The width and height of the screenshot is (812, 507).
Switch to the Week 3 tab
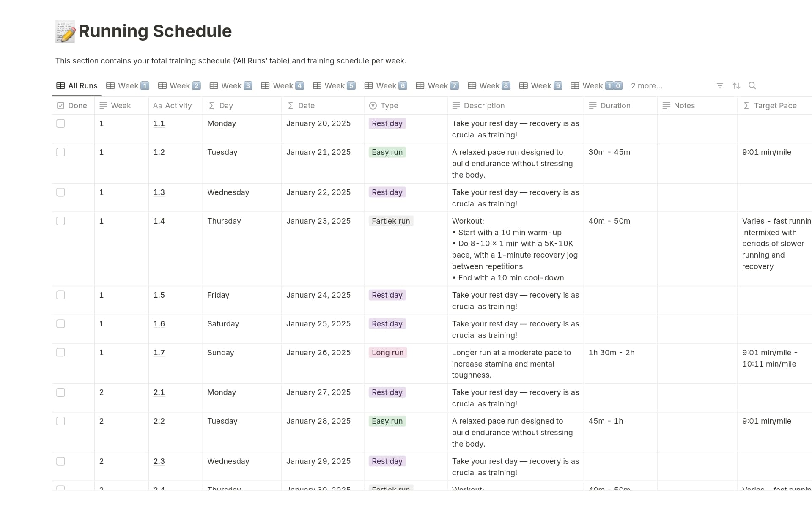[231, 86]
